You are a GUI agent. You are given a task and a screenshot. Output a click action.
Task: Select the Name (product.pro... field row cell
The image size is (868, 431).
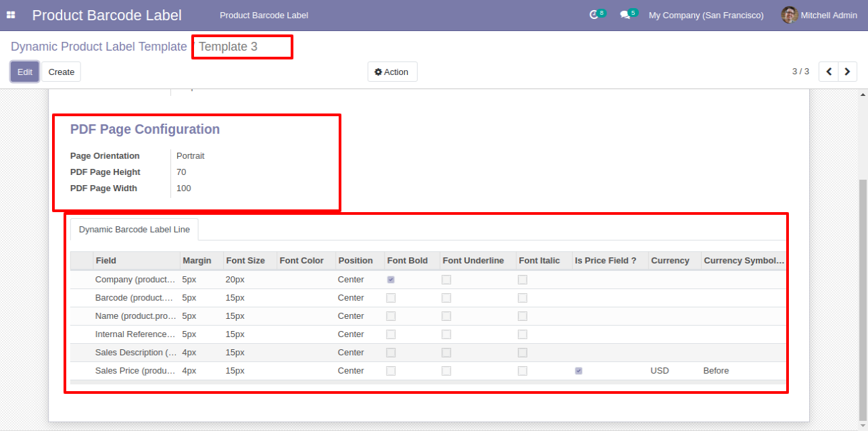coord(136,316)
